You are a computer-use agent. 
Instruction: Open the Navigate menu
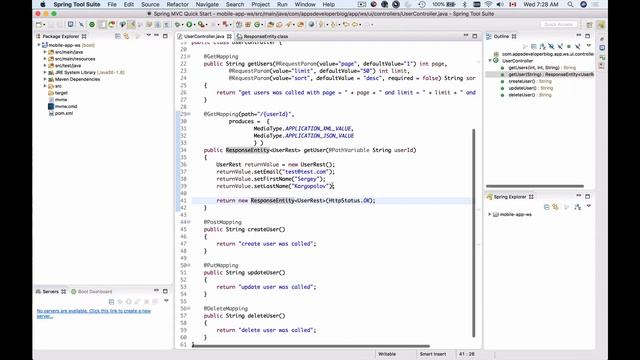click(207, 4)
